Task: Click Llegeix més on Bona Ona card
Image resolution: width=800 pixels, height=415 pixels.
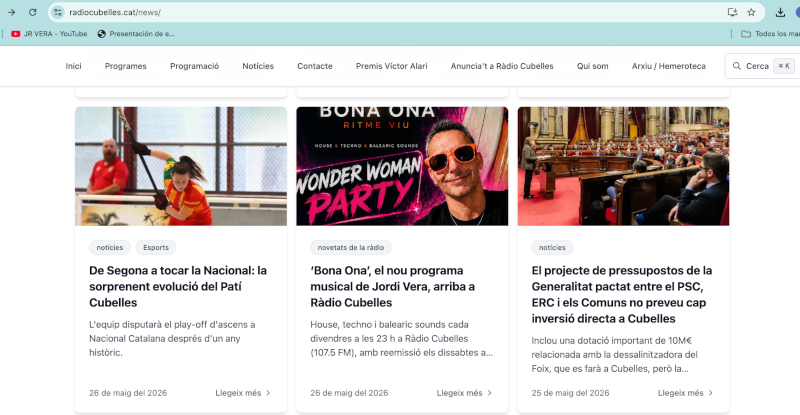Action: coord(464,393)
